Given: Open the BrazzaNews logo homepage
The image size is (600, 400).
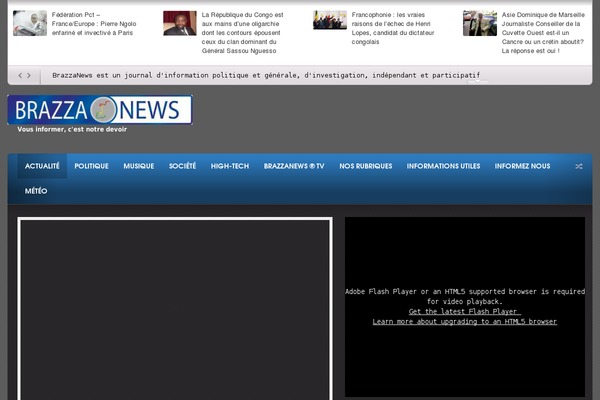Looking at the screenshot, I should [x=100, y=110].
